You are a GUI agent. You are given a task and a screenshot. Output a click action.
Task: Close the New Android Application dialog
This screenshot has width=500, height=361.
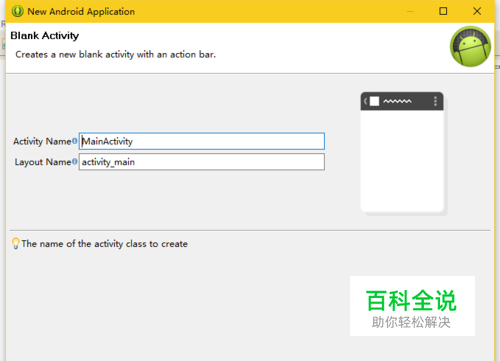[x=477, y=11]
